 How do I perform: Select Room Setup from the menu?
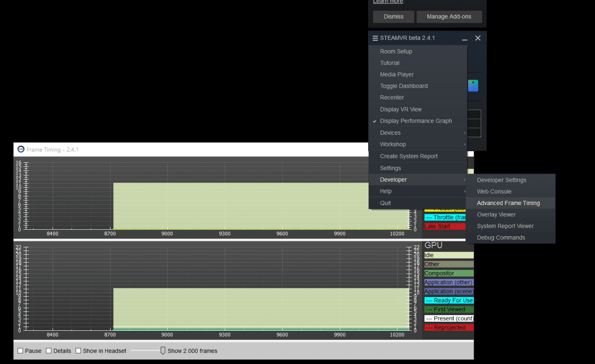coord(417,51)
